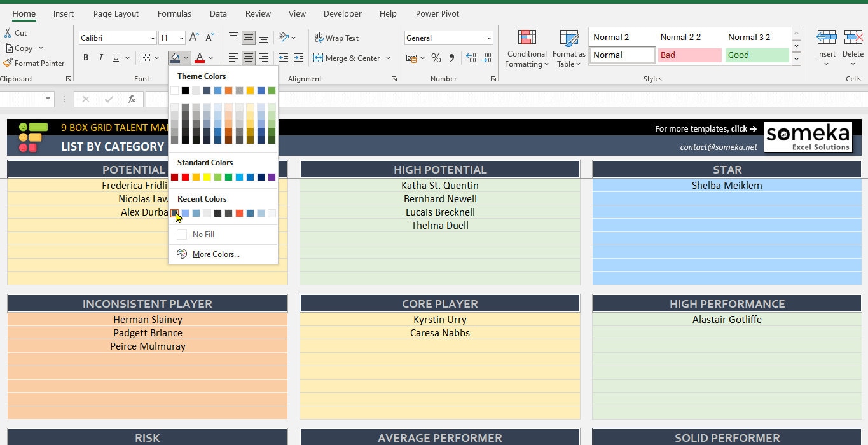Click the Insert Function fx icon
Image resolution: width=868 pixels, height=445 pixels.
pyautogui.click(x=132, y=99)
